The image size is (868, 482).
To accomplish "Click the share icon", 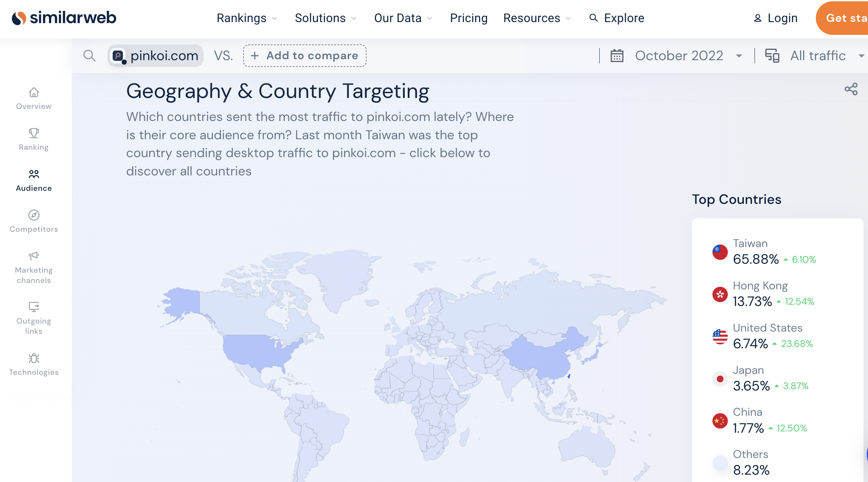I will 851,89.
